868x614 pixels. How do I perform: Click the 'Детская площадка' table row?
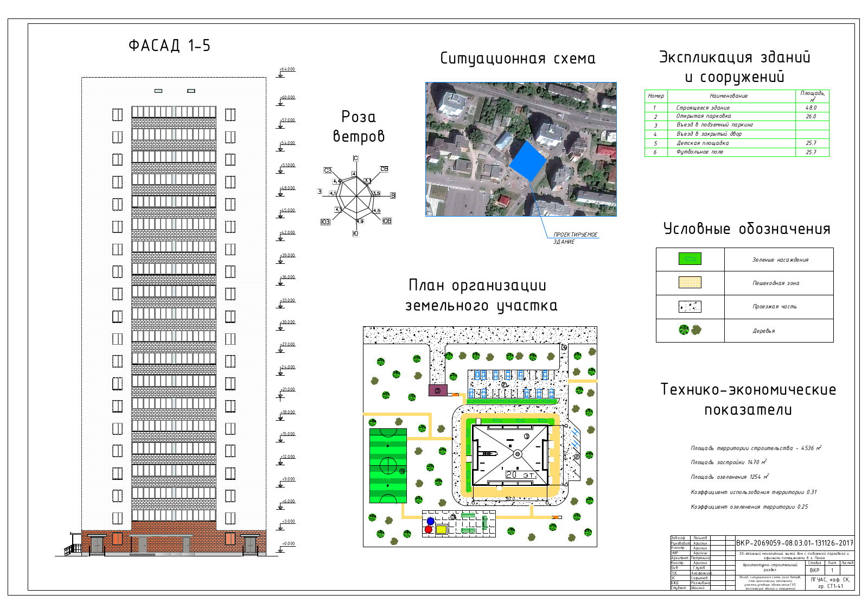click(x=737, y=143)
